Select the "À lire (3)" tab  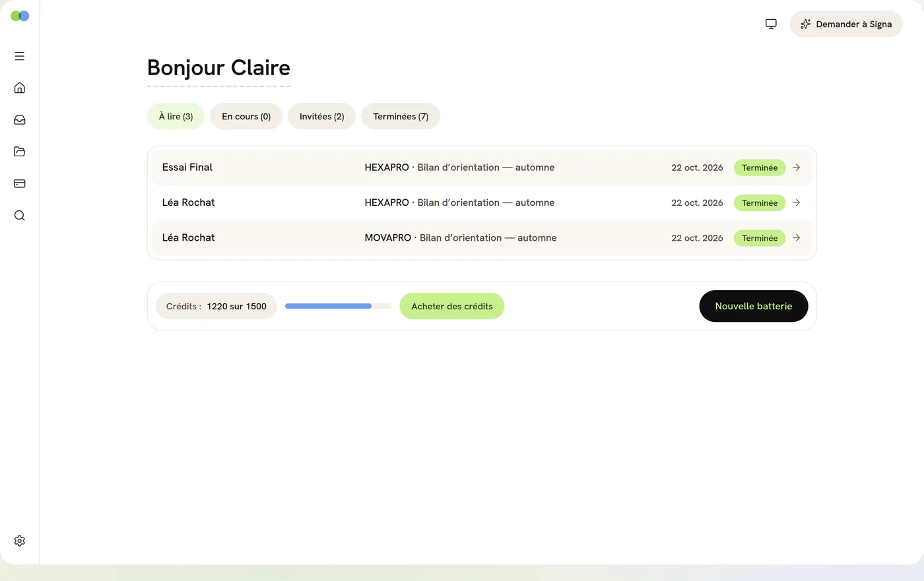[x=176, y=116]
